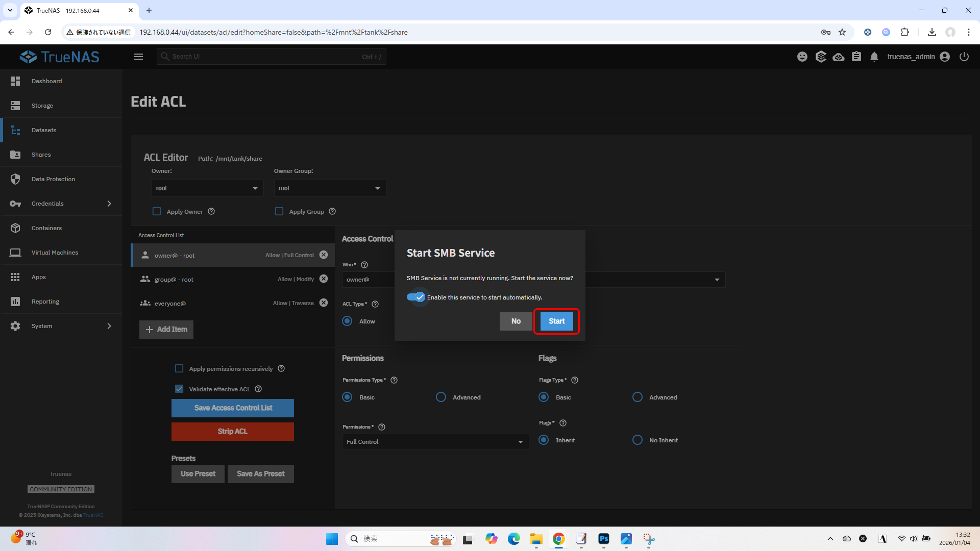Click Start in SMB service dialog

pos(556,321)
